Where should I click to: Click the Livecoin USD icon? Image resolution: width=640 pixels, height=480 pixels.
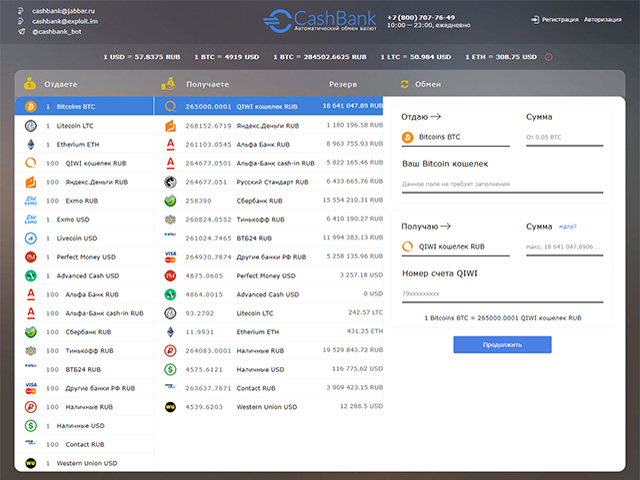coord(31,238)
